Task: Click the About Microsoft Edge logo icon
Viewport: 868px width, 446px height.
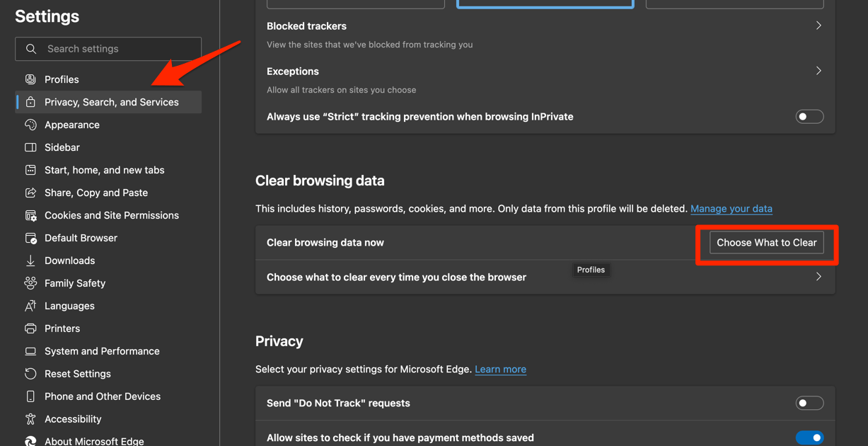Action: tap(30, 441)
